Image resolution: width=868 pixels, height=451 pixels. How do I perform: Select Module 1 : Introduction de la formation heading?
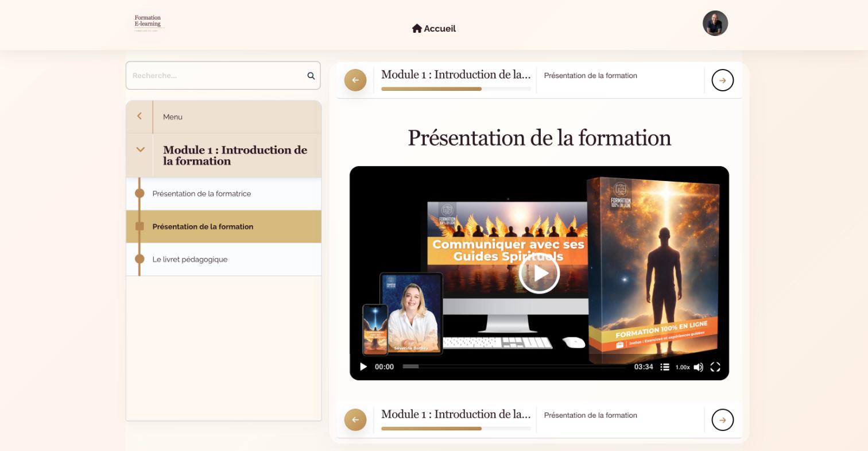click(x=235, y=156)
